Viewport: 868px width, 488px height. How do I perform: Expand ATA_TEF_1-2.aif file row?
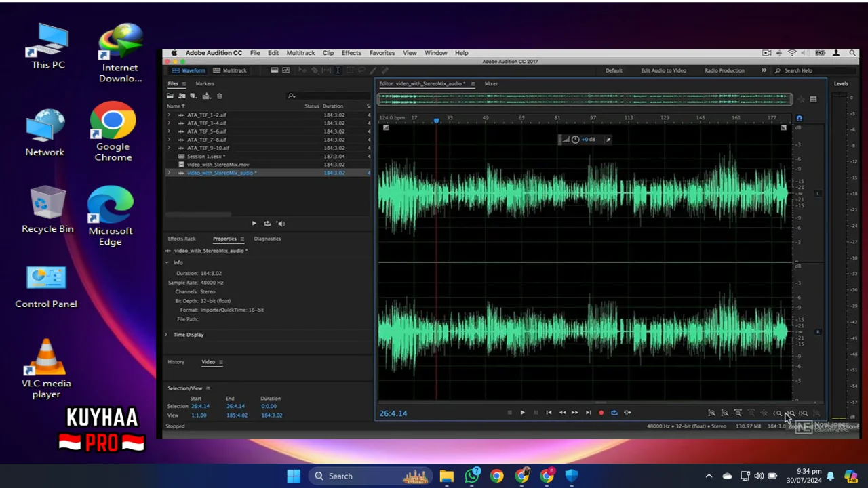point(169,115)
